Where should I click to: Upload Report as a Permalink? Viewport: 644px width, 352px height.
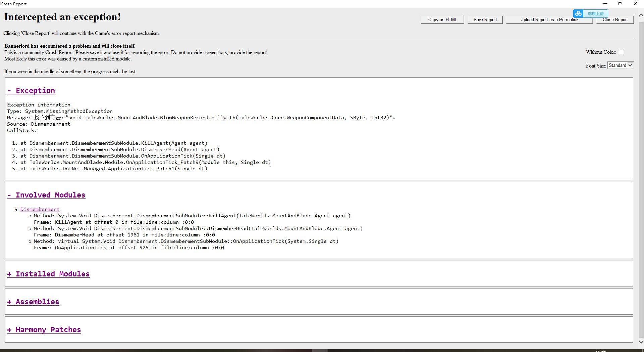coord(549,20)
